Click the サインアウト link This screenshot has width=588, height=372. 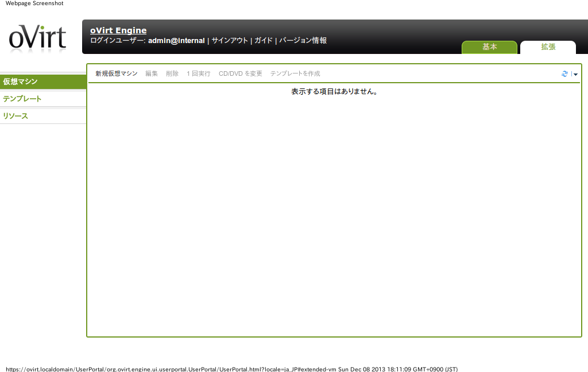230,41
